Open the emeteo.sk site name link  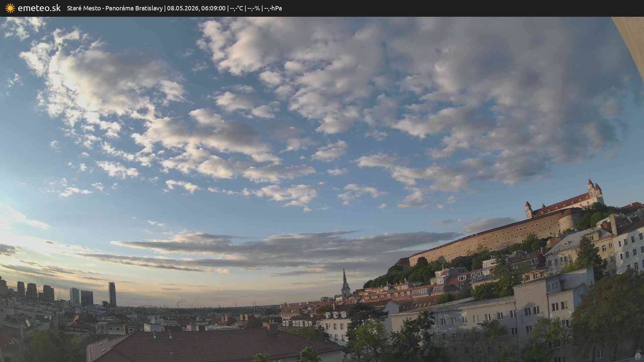pos(39,8)
